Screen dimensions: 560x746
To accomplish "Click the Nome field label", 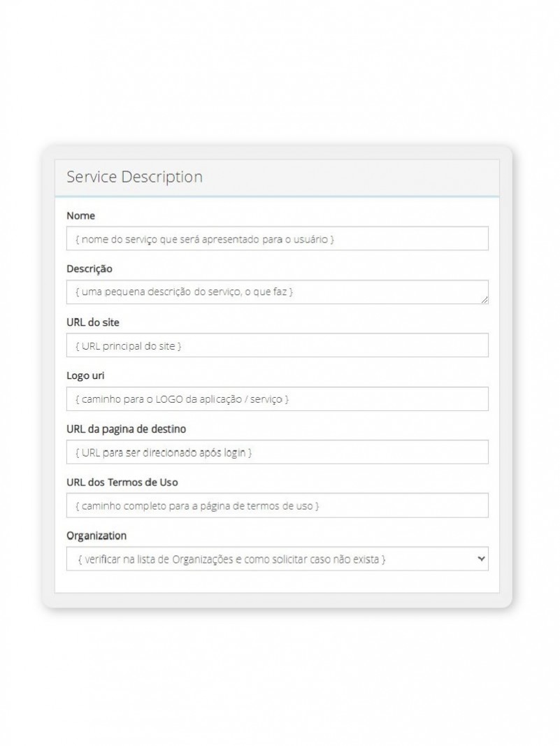I will click(80, 215).
